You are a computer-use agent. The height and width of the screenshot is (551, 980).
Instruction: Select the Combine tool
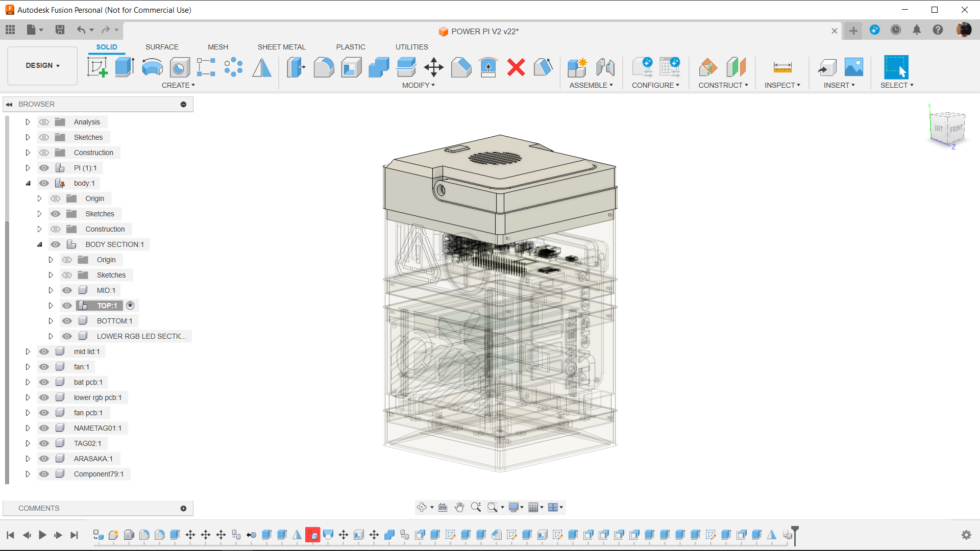[379, 67]
